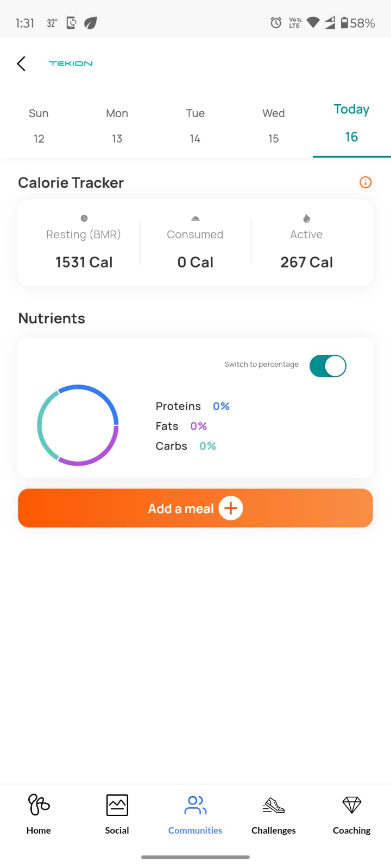Select the Mon 13 date tab
Screen dimensions: 391x868
pyautogui.click(x=117, y=126)
